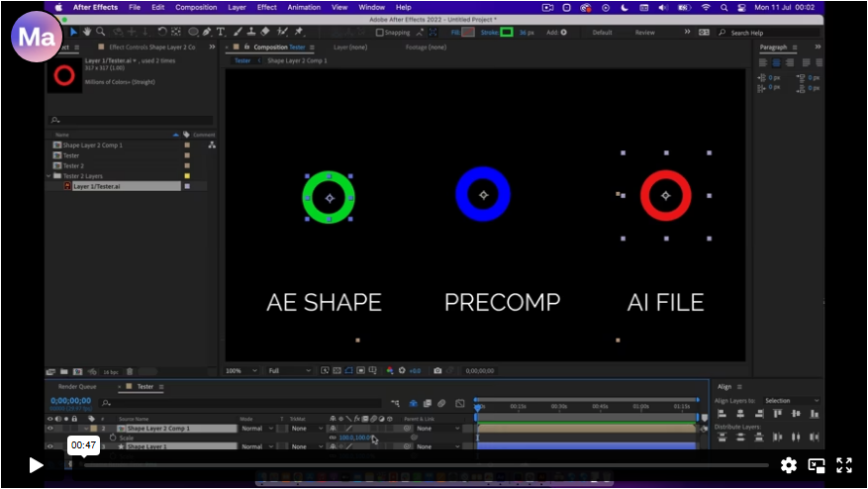This screenshot has height=489, width=868.
Task: Expand the workspace overflow chevron
Action: (687, 32)
